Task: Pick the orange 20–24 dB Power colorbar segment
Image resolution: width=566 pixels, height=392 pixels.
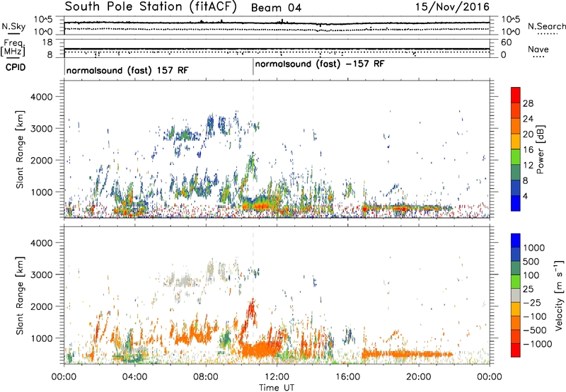Action: [516, 126]
